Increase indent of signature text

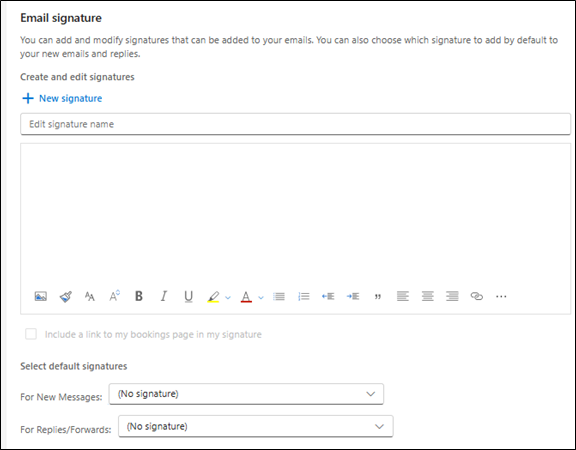tap(353, 296)
